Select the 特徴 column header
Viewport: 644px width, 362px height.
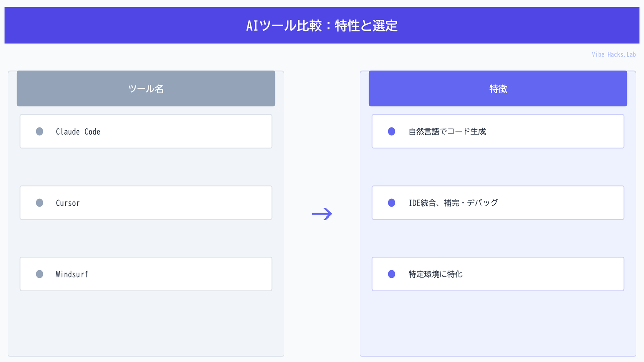498,89
